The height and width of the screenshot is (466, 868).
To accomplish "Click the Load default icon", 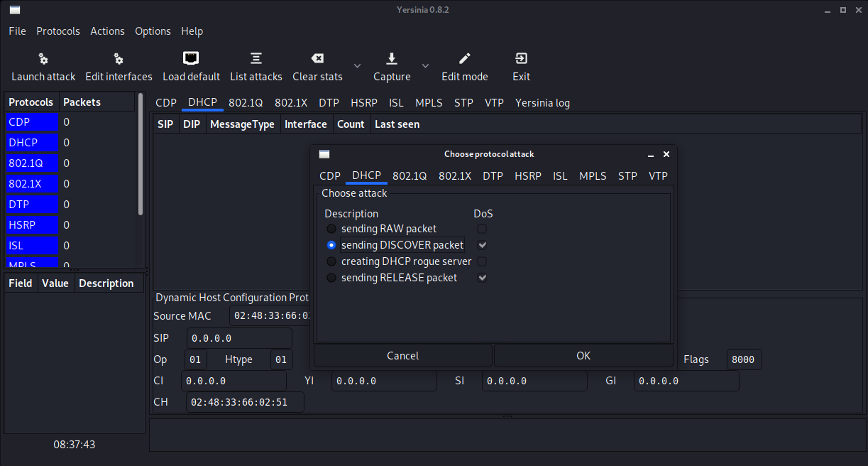I will [191, 66].
